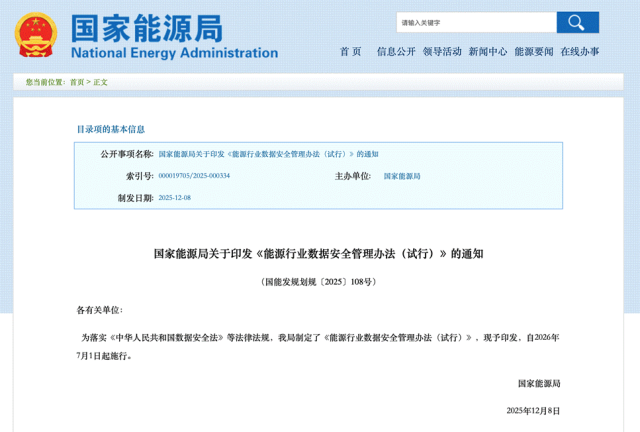The image size is (640, 432).
Task: Click the 目录项的基本信息 section heading
Action: point(111,129)
